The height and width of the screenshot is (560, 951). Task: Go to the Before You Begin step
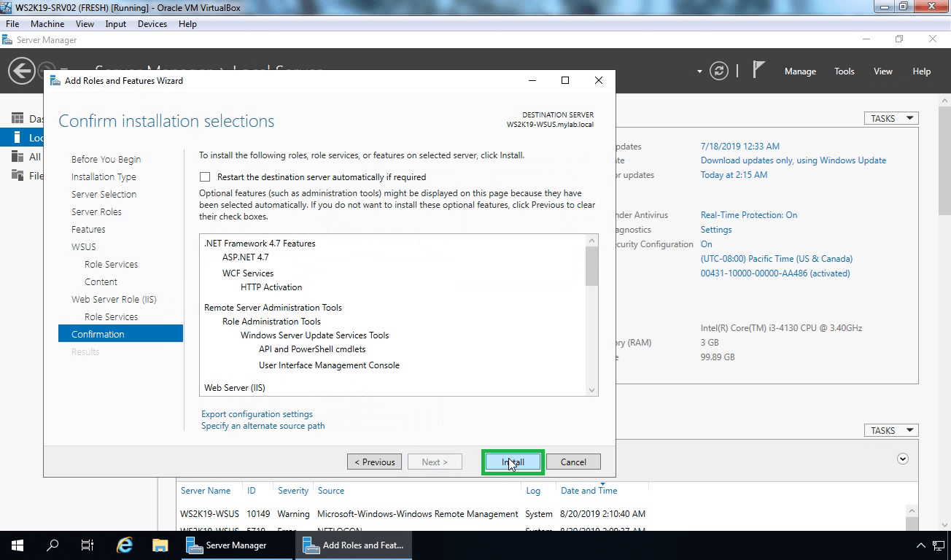coord(106,159)
